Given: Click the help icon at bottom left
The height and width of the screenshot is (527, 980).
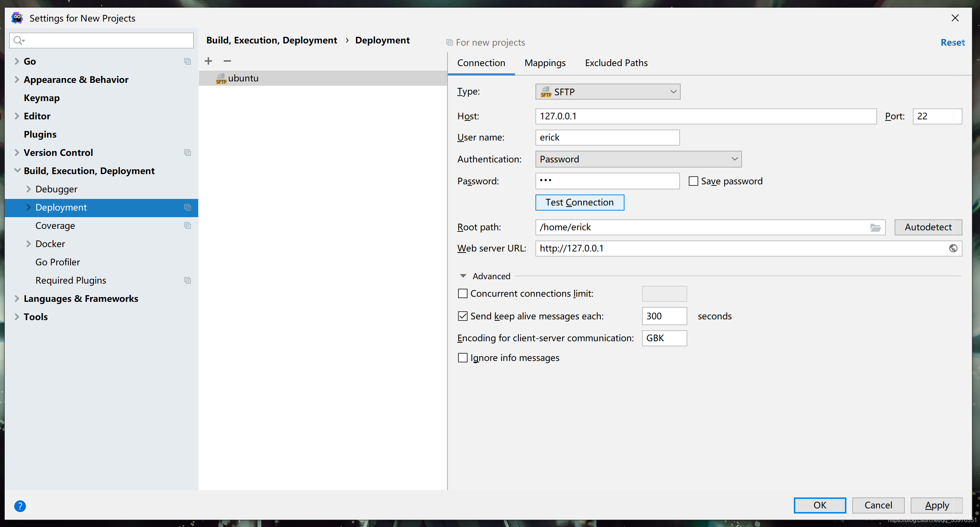Looking at the screenshot, I should (20, 505).
